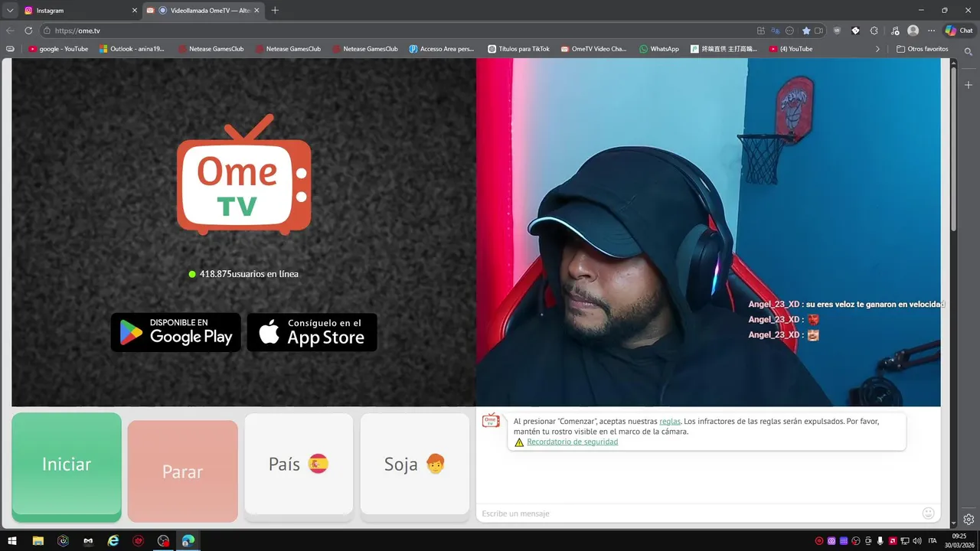Click the circled ellipsis in address bar

click(x=790, y=31)
